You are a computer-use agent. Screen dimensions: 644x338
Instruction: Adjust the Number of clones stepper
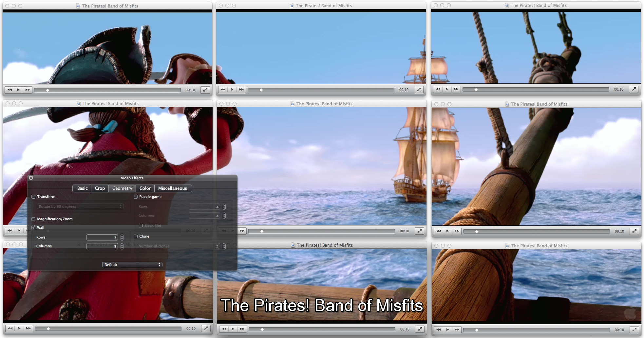[x=224, y=246]
